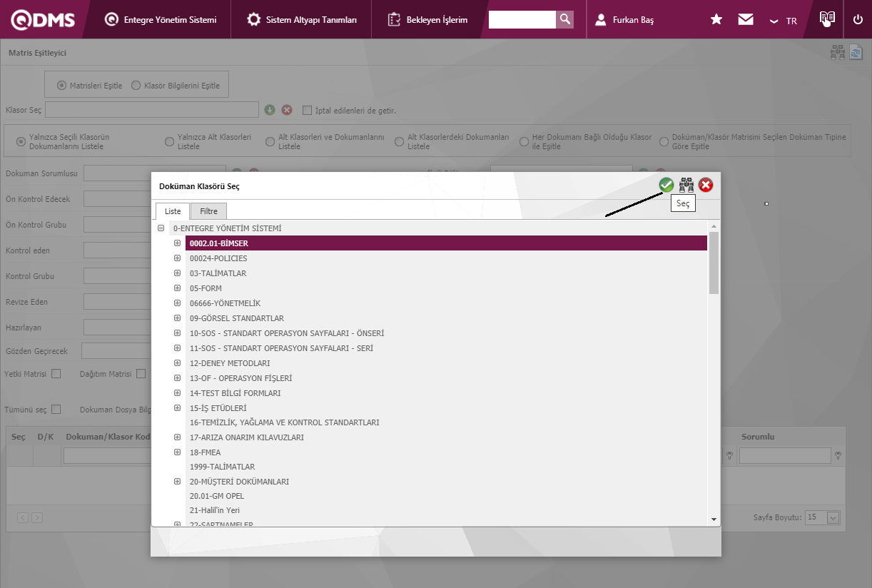This screenshot has height=588, width=872.
Task: Click the binoculars search icon in dialog
Action: pyautogui.click(x=686, y=186)
